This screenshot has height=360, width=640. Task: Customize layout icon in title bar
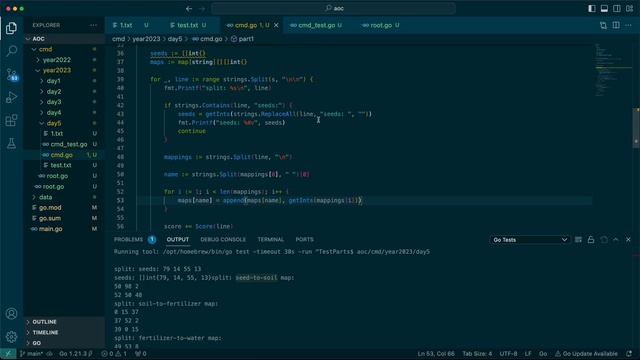point(629,8)
